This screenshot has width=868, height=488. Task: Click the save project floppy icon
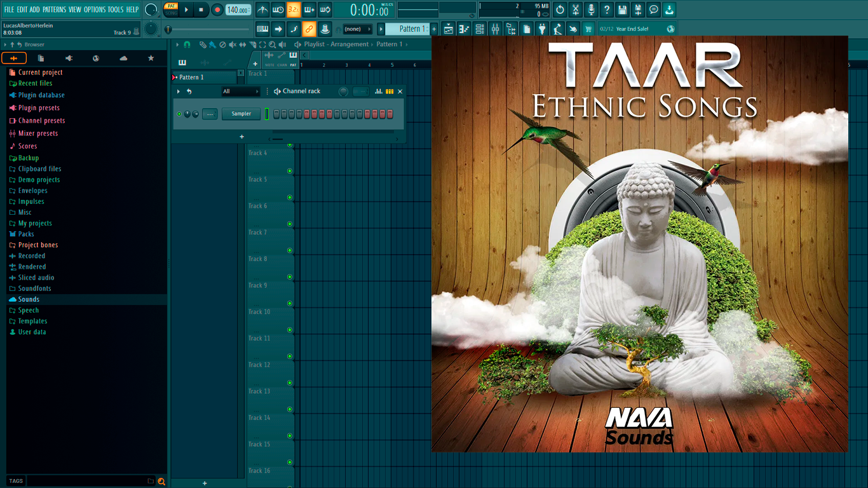click(x=623, y=10)
